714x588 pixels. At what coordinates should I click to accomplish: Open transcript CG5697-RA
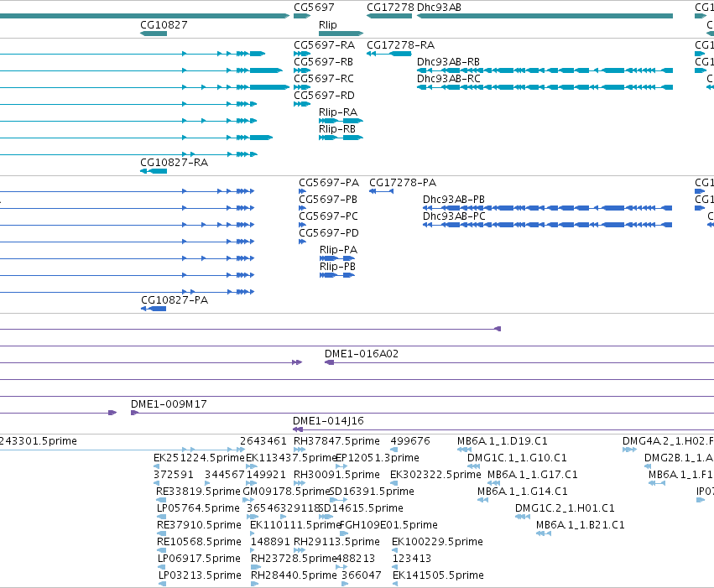click(x=324, y=45)
